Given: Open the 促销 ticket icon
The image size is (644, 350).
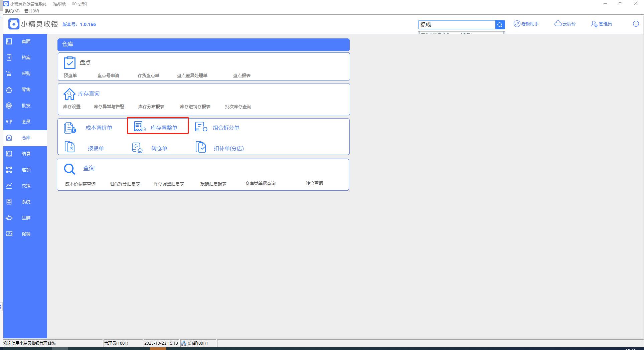Looking at the screenshot, I should 9,234.
